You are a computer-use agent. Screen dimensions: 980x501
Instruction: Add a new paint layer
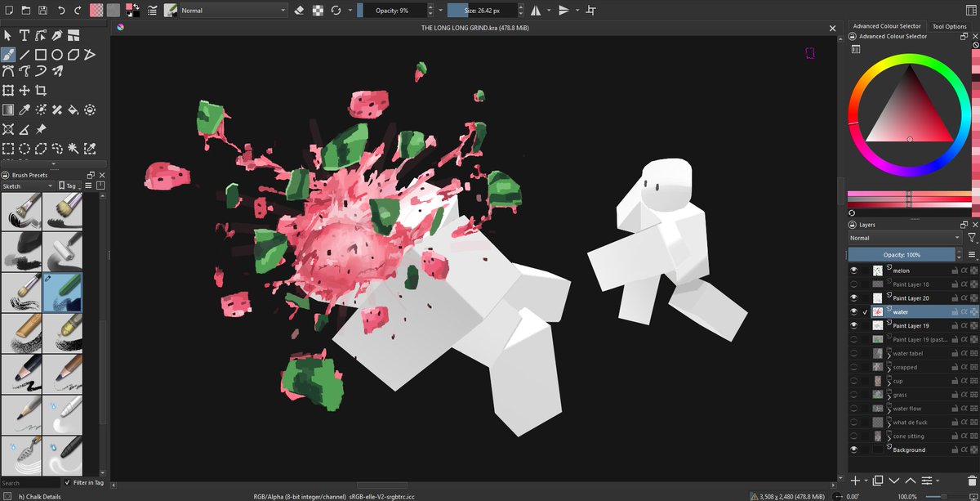point(855,480)
